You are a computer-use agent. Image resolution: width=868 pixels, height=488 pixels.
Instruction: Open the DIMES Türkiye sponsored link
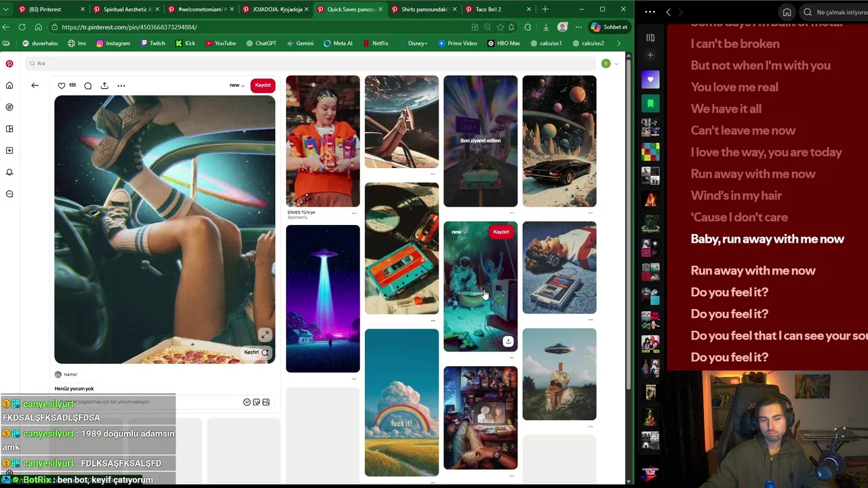pos(301,214)
